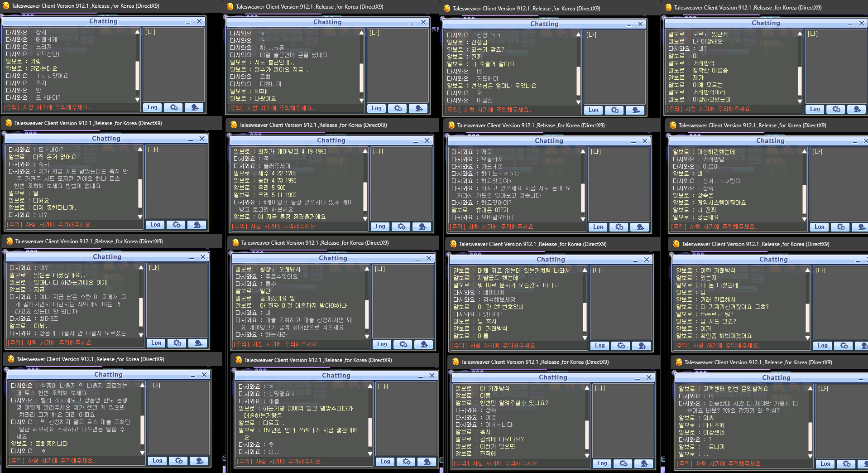The height and width of the screenshot is (473, 868).
Task: Click the message '내일 출근인데 큰일 났네요'
Action: point(279,55)
